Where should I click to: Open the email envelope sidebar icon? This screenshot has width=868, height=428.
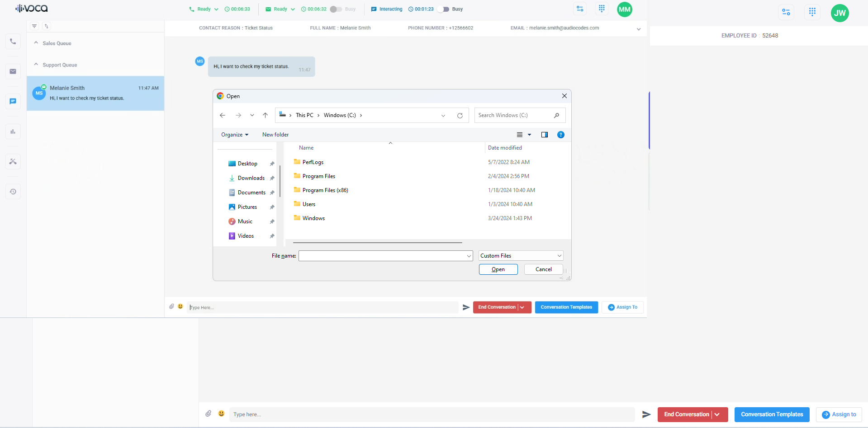(x=13, y=71)
